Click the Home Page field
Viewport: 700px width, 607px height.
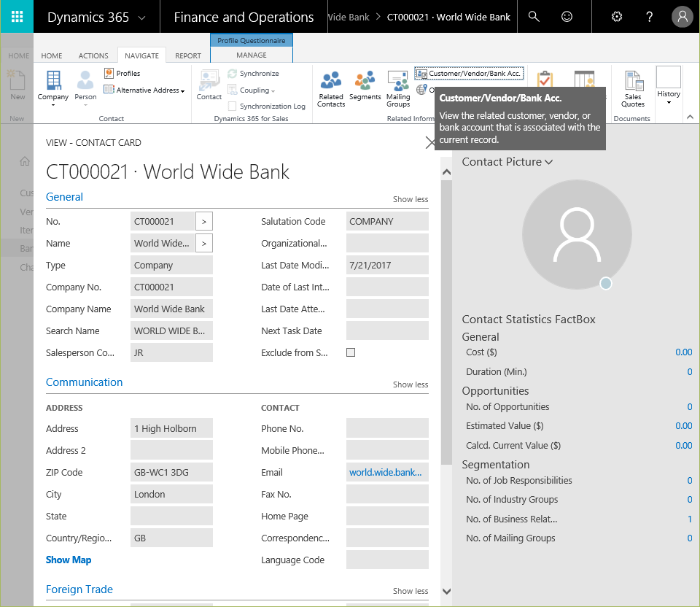(387, 517)
